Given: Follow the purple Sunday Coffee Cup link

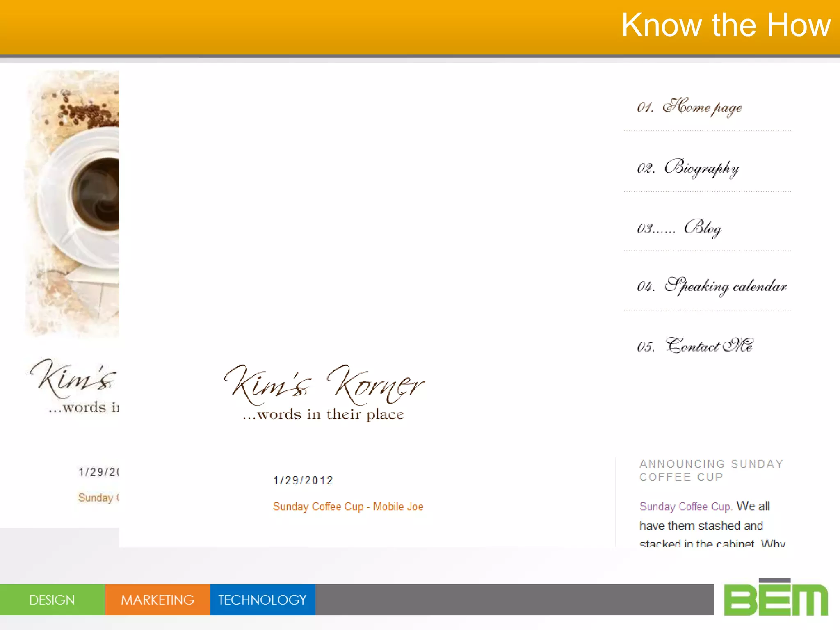Looking at the screenshot, I should [685, 507].
